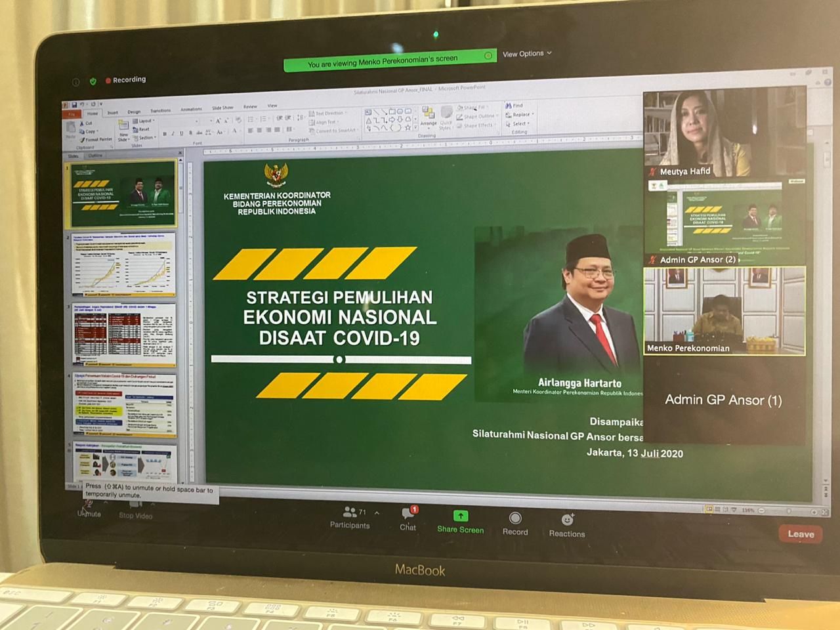Select the star shape in the shapes gallery
Screen dimensions: 840x630
tap(408, 127)
